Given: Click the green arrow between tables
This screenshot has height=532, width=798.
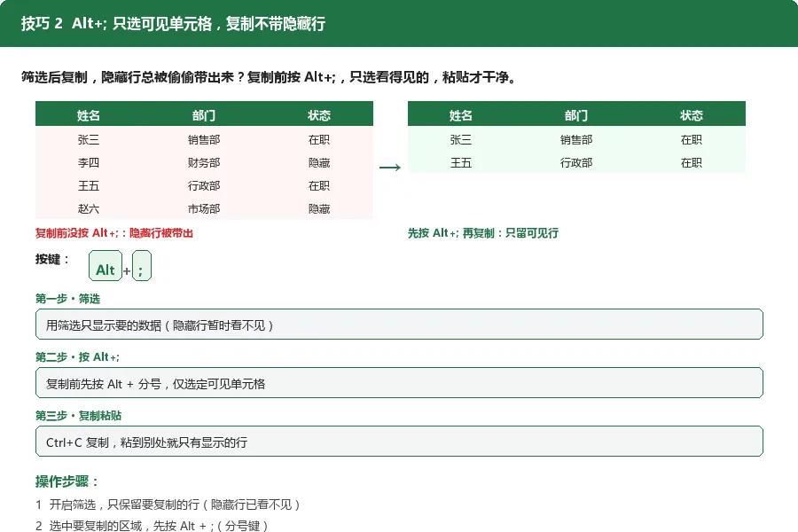Looking at the screenshot, I should click(390, 168).
